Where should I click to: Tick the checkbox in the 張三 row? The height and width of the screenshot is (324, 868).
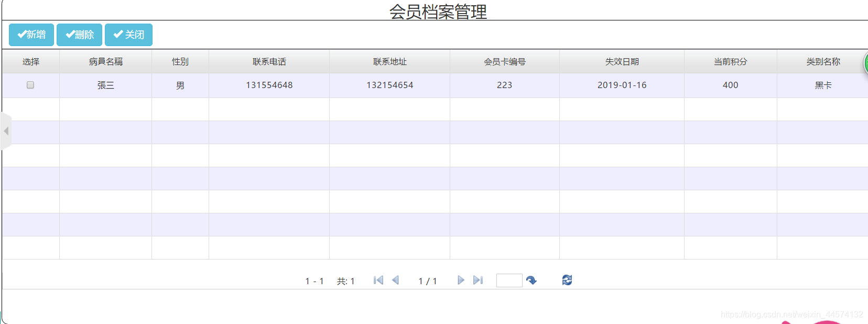(x=30, y=85)
